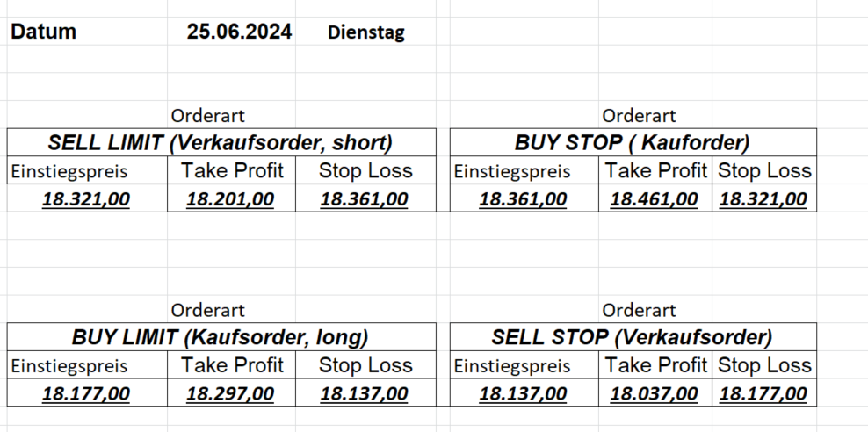Image resolution: width=868 pixels, height=432 pixels.
Task: Select the Datum label cell
Action: tap(44, 32)
